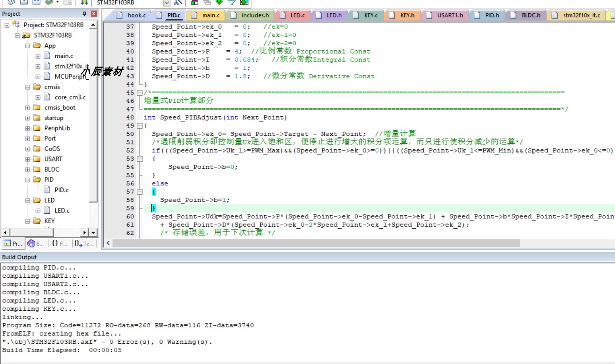Open the STM32F103RB target selection dropdown
Screen dimensions: 615x364
(166, 3)
